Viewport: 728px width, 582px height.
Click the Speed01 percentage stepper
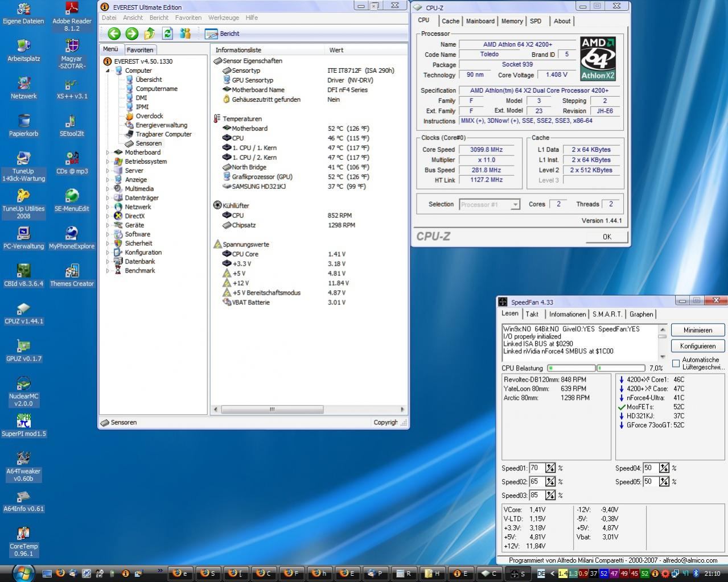tap(550, 468)
